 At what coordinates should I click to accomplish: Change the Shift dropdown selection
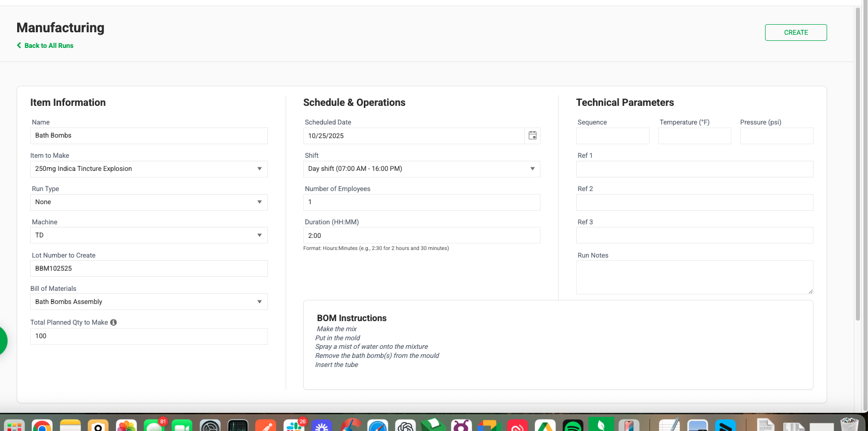[x=421, y=169]
